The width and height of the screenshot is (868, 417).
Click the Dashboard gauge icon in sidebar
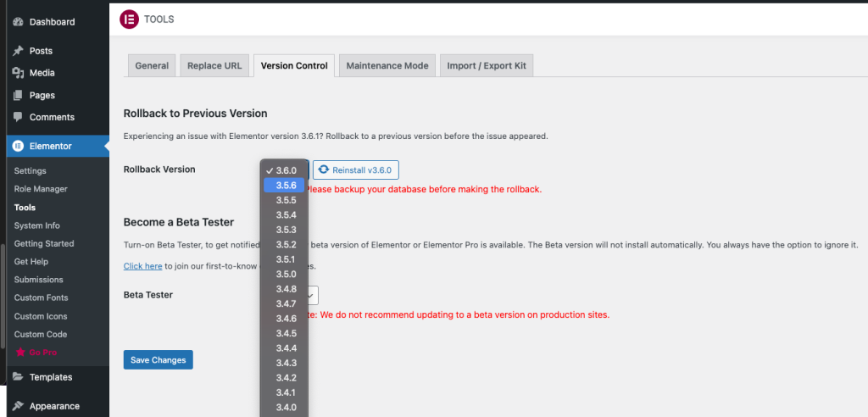point(18,22)
